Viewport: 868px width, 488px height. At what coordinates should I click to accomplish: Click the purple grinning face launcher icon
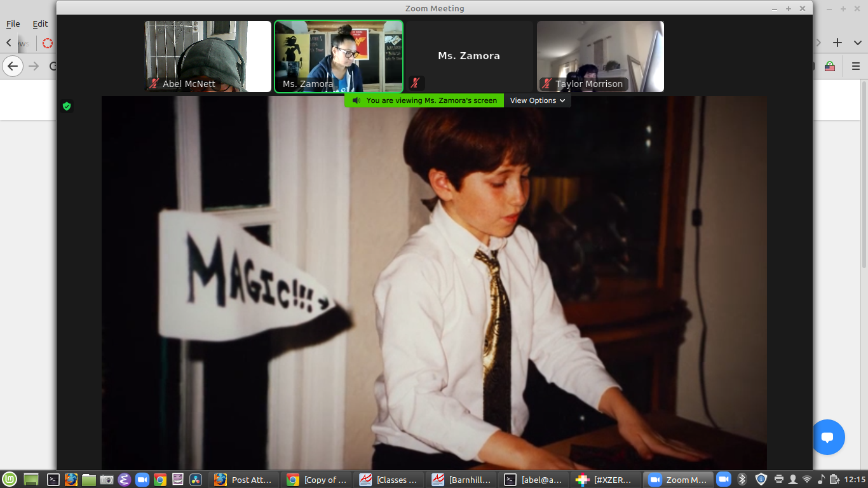coord(178,480)
